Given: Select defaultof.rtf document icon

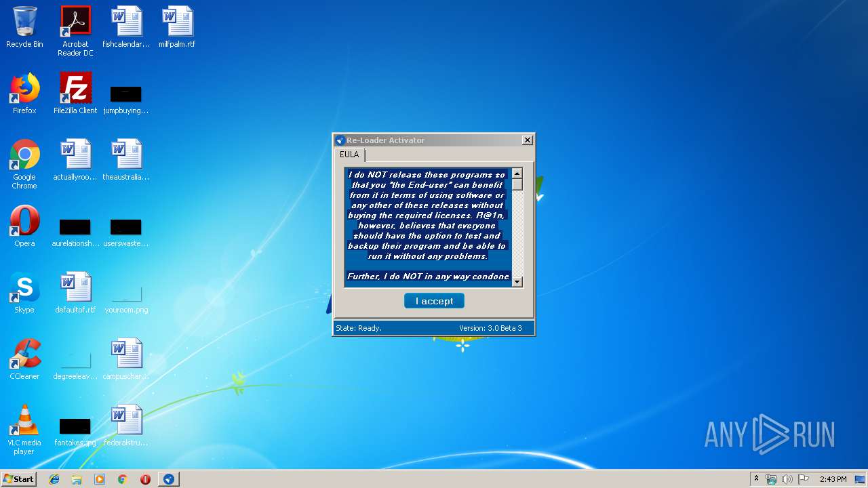Looking at the screenshot, I should [75, 293].
